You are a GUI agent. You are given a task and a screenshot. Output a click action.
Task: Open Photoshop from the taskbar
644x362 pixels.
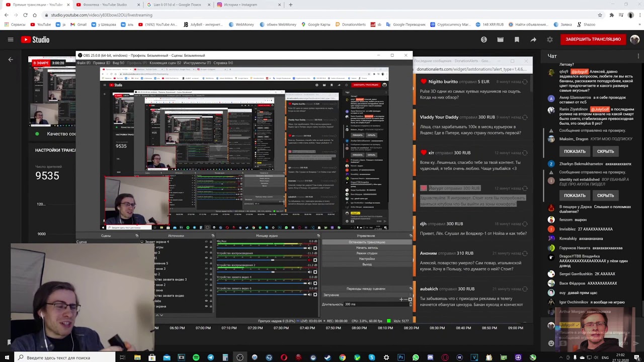click(x=401, y=357)
